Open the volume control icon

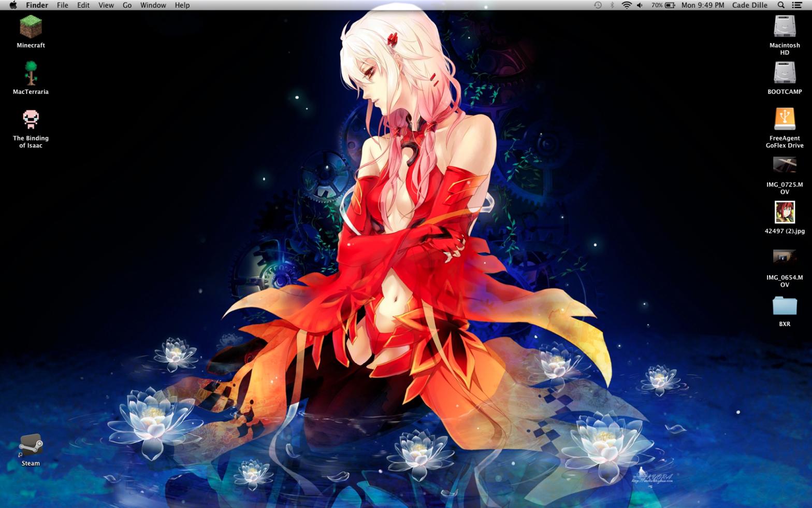(x=641, y=5)
